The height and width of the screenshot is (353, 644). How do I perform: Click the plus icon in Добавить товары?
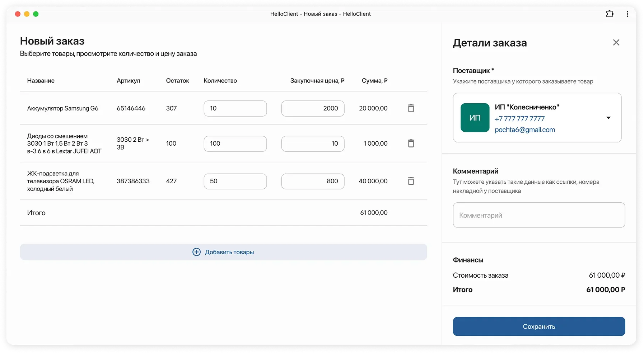(196, 252)
